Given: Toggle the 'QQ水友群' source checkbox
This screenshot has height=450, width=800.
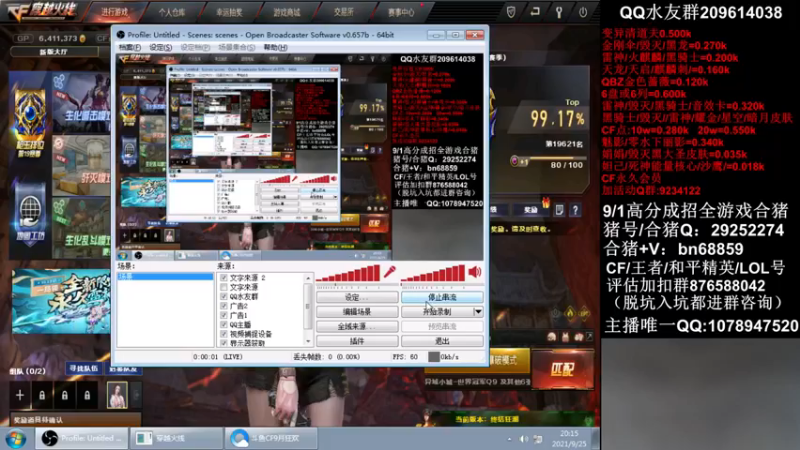Looking at the screenshot, I should tap(223, 296).
